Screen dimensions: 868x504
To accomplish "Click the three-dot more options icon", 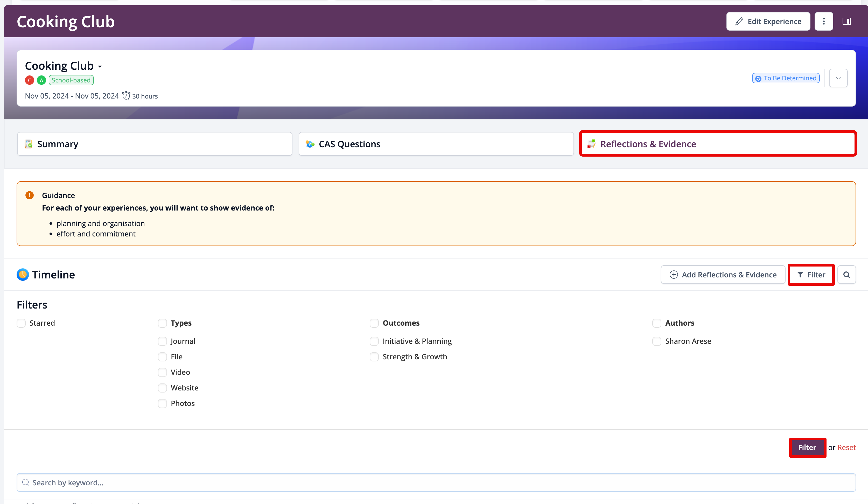I will point(824,21).
